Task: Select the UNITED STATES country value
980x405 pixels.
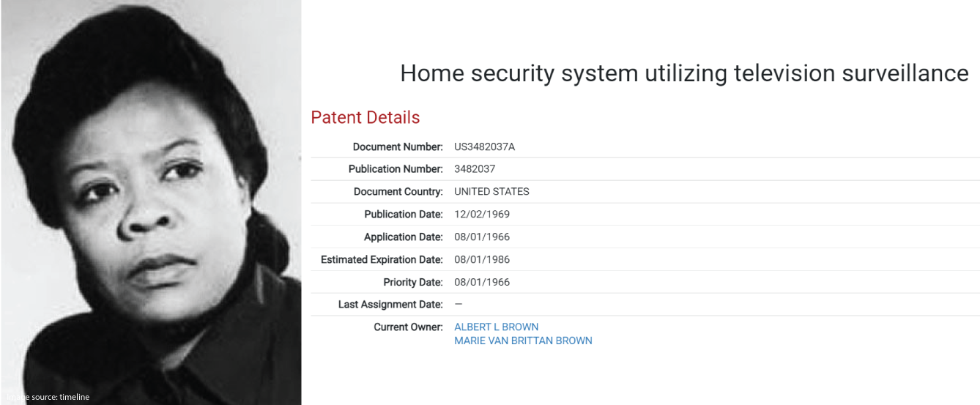Action: [491, 192]
